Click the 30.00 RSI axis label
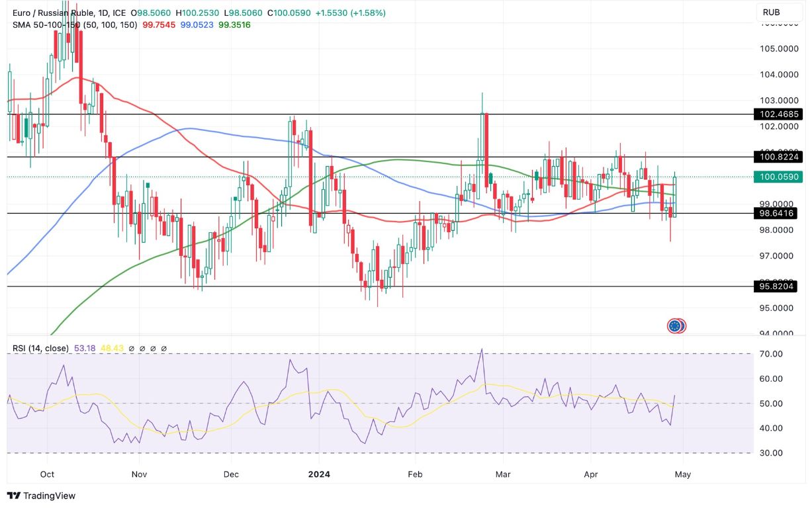This screenshot has width=812, height=508. coord(772,453)
